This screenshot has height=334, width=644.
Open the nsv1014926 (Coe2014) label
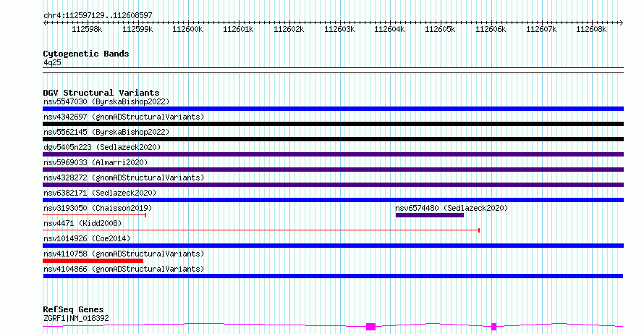(87, 238)
